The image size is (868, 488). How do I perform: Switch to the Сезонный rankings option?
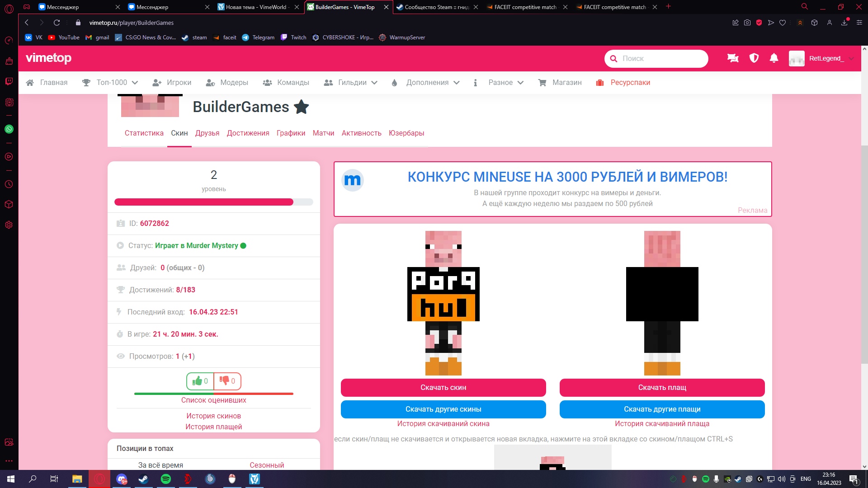[x=267, y=465]
